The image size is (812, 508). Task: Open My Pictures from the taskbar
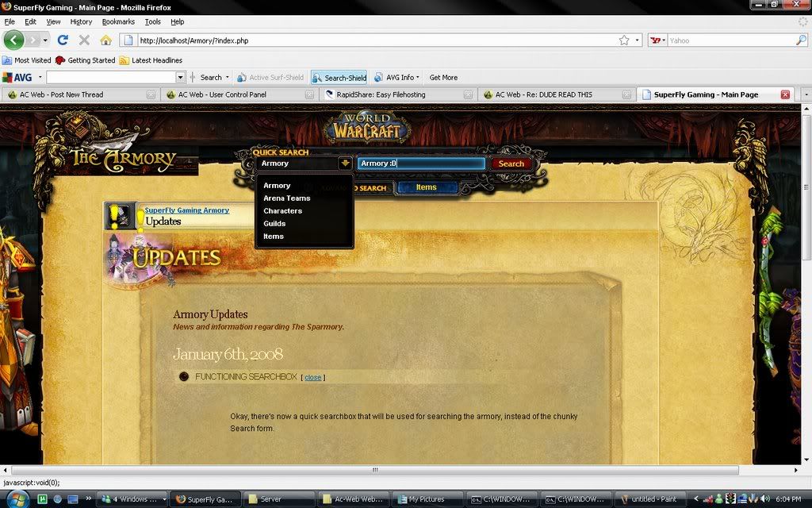pyautogui.click(x=427, y=499)
